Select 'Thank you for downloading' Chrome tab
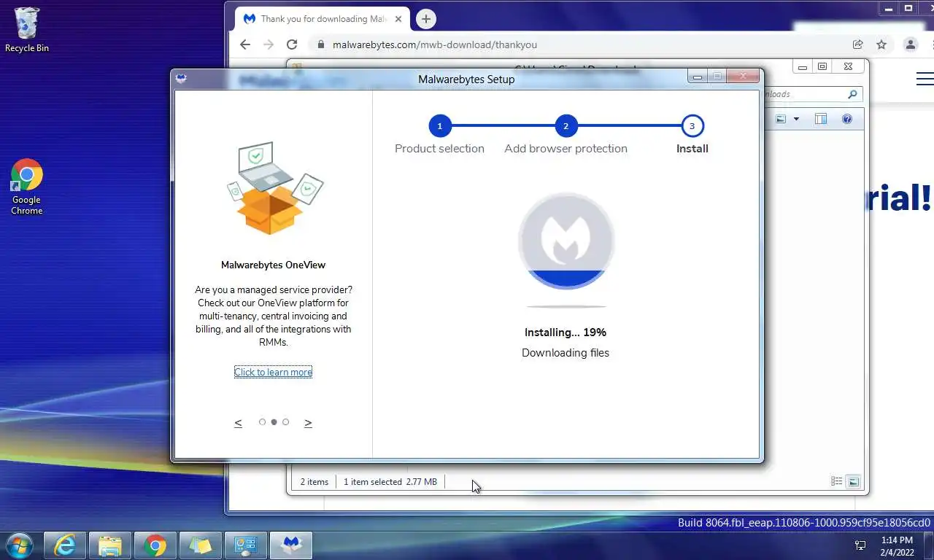This screenshot has height=560, width=934. pos(322,19)
